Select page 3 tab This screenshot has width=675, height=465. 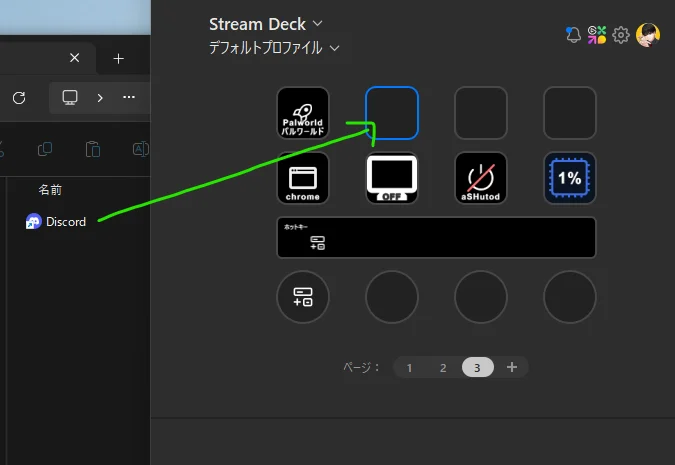coord(477,367)
